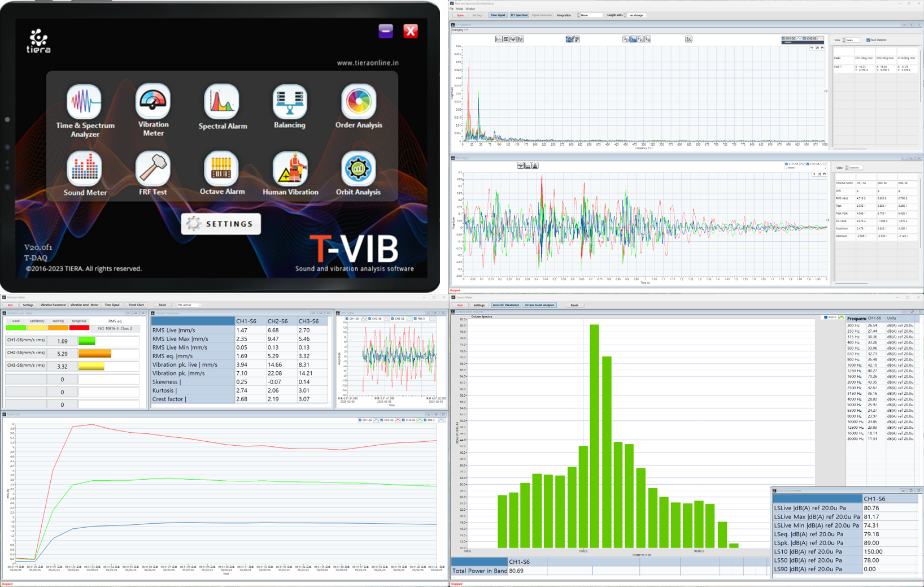Launch the FRF Test hammer icon
Viewport: 924px width, 587px height.
(152, 169)
